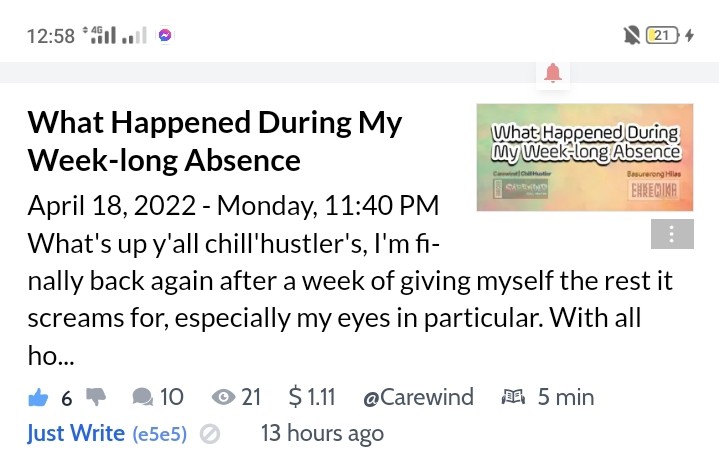Open comments via speech bubble icon
Image resolution: width=719 pixels, height=469 pixels.
pos(143,397)
